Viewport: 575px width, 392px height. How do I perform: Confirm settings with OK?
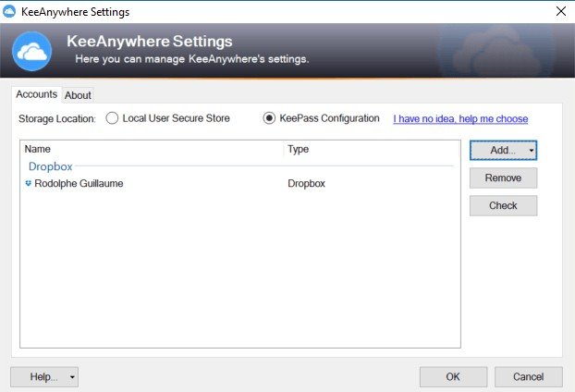[x=453, y=376]
